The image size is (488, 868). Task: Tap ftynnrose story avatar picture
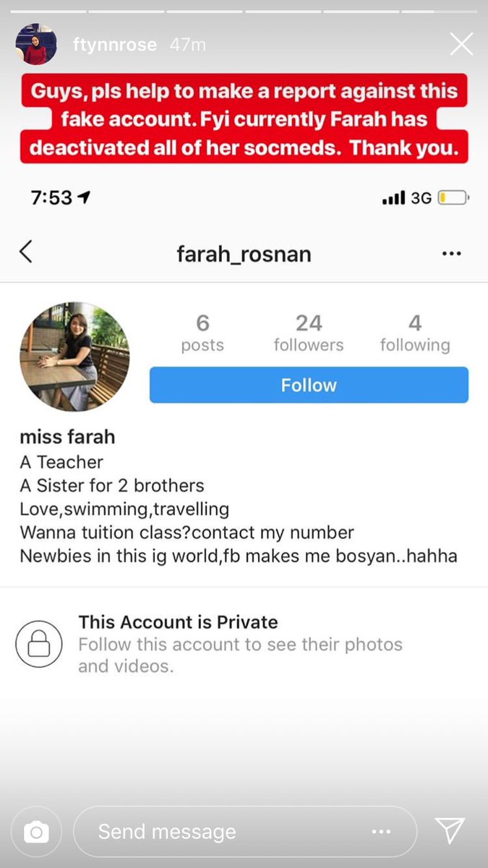pyautogui.click(x=36, y=44)
